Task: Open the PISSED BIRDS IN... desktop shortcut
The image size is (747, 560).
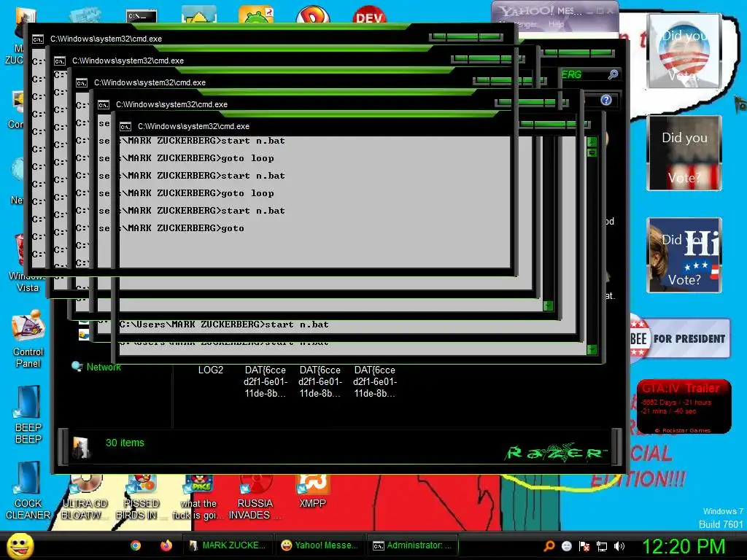Action: tap(141, 497)
